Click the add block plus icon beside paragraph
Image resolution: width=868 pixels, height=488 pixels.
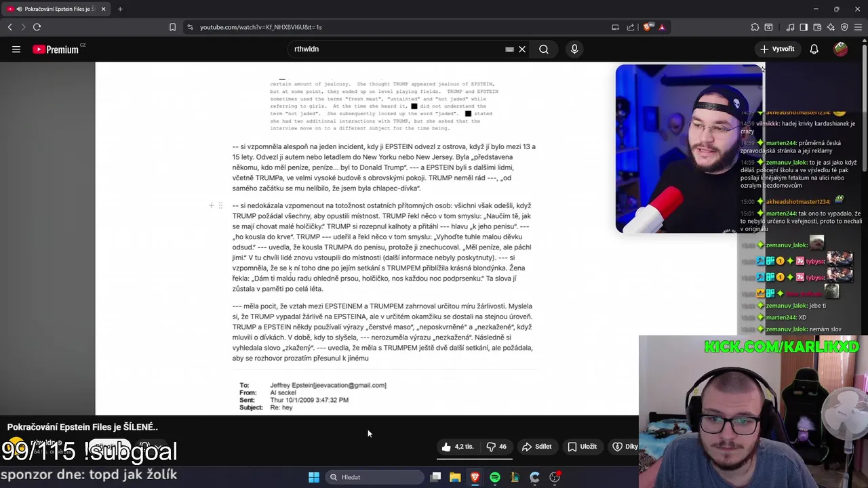point(212,205)
